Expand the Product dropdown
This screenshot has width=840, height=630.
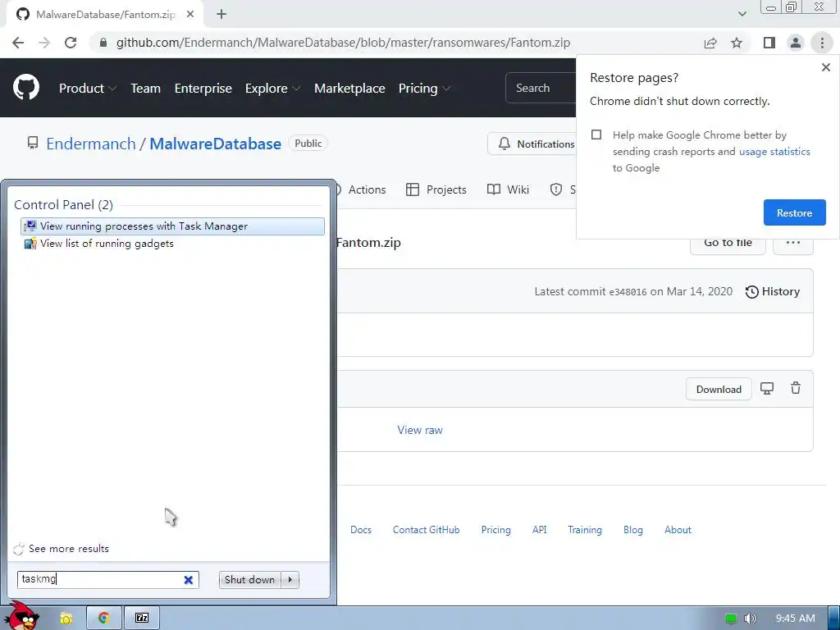(x=87, y=89)
